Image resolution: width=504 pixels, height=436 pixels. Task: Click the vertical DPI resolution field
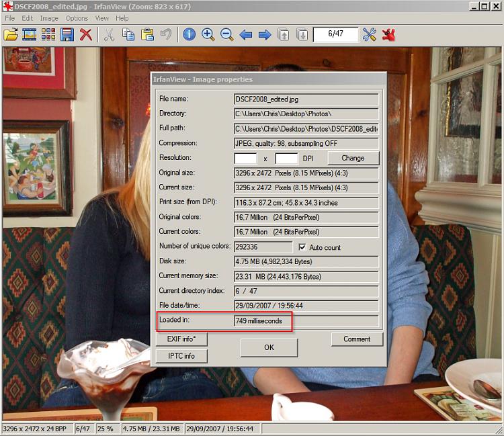tap(286, 159)
